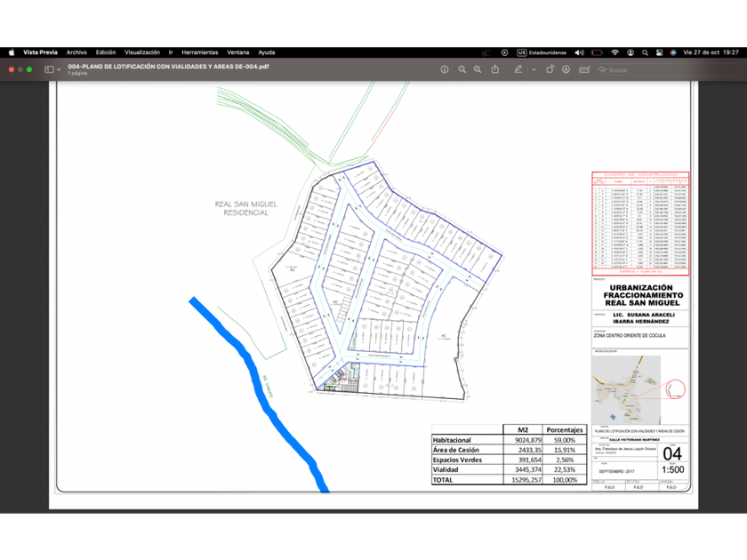
Task: Zoom in on the PDF plan
Action: (478, 69)
